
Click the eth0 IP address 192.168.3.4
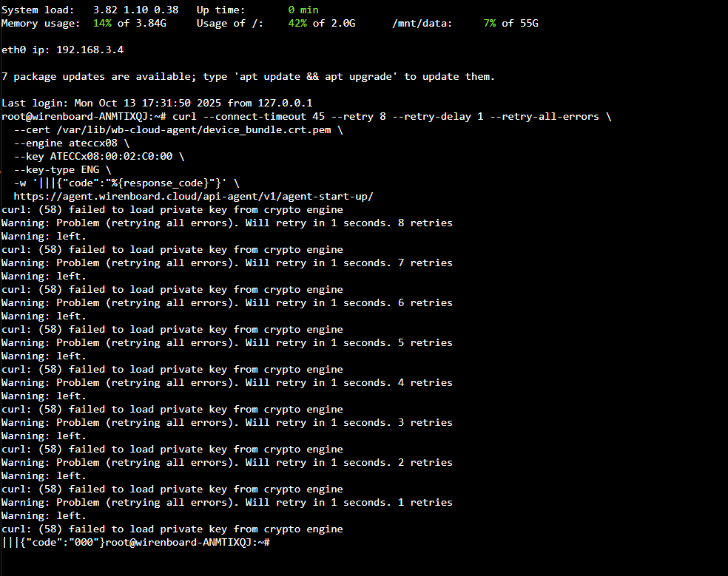tap(90, 50)
